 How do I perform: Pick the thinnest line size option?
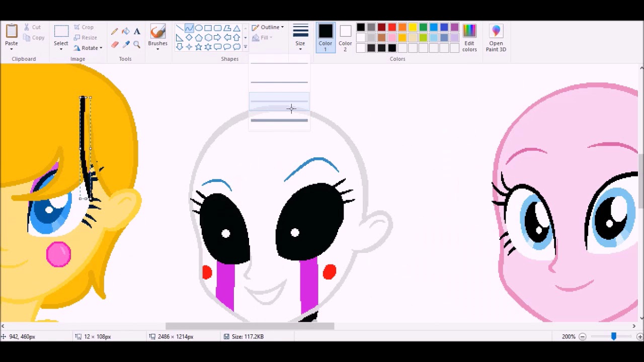click(279, 63)
